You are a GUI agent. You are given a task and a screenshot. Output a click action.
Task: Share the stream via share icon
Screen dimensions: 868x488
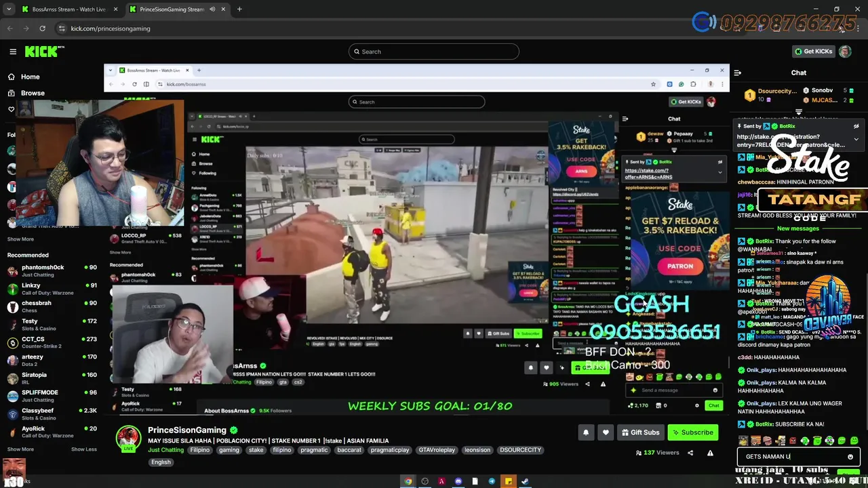point(690,453)
